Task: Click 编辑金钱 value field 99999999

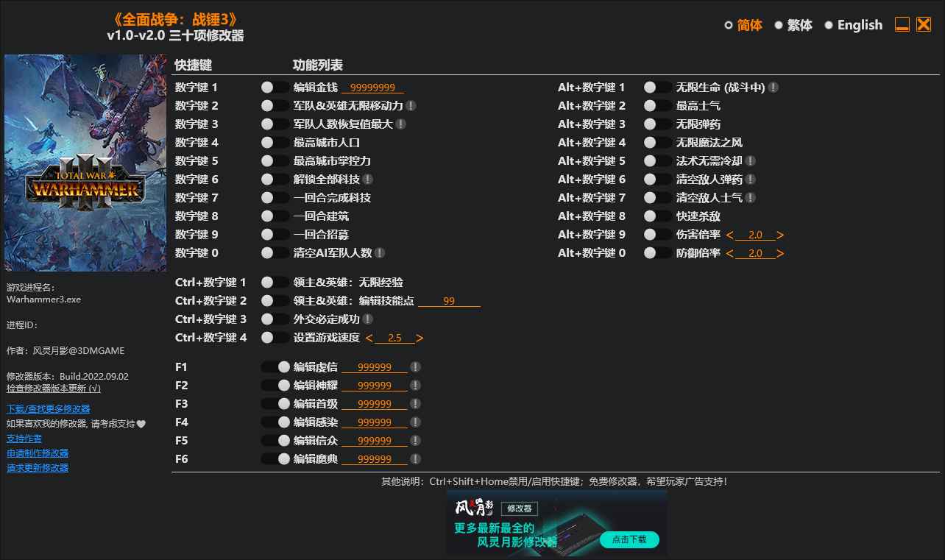Action: coord(372,88)
